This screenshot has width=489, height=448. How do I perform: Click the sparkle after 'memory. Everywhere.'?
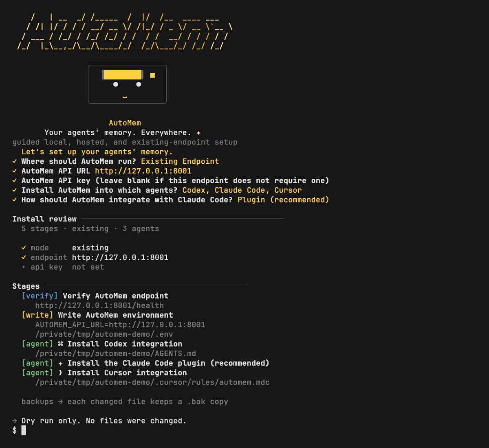(198, 133)
